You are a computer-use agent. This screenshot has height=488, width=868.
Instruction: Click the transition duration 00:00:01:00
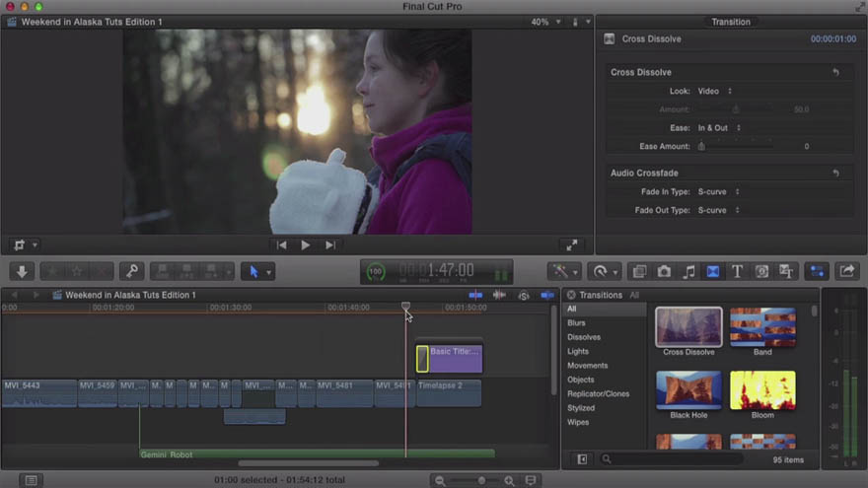(833, 38)
